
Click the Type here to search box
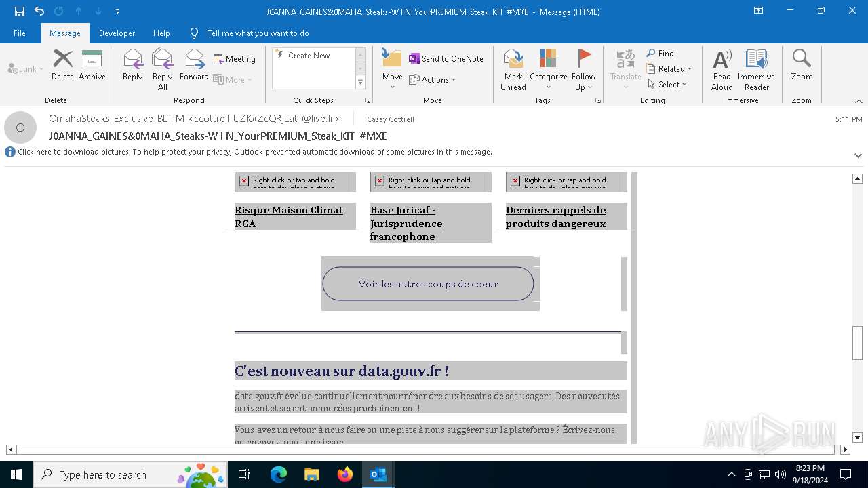130,474
